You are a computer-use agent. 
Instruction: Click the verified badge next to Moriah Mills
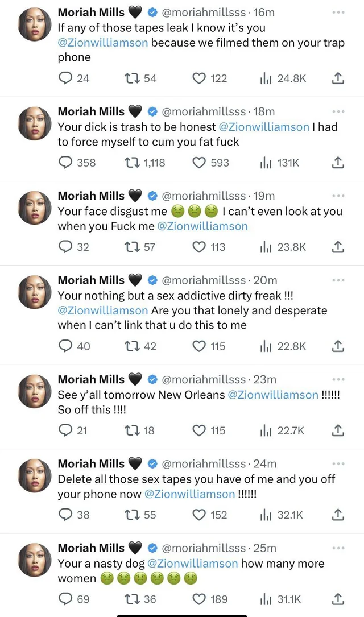(x=152, y=12)
